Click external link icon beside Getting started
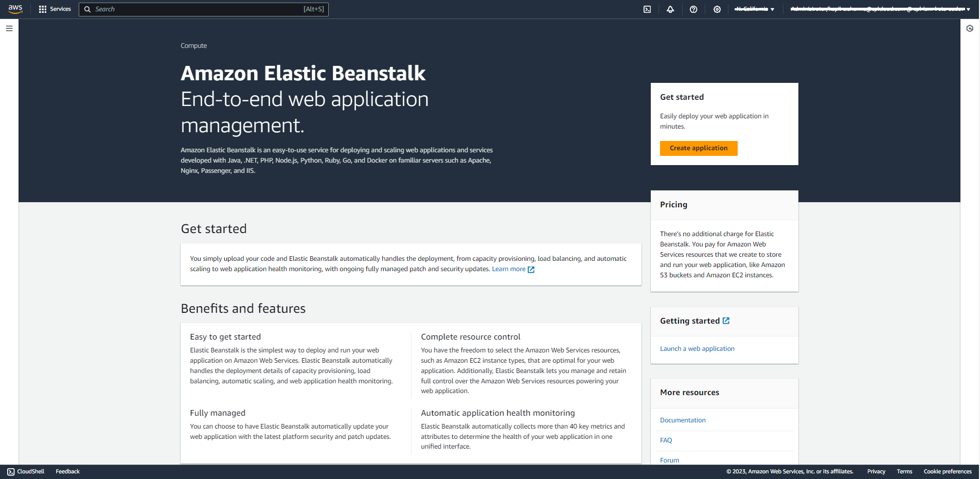Viewport: 980px width, 479px height. click(726, 321)
